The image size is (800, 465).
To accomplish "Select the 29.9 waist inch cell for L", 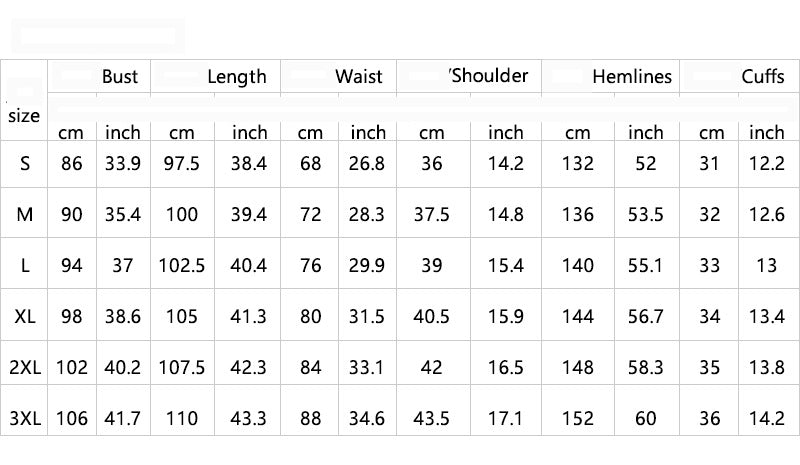I will [x=368, y=265].
